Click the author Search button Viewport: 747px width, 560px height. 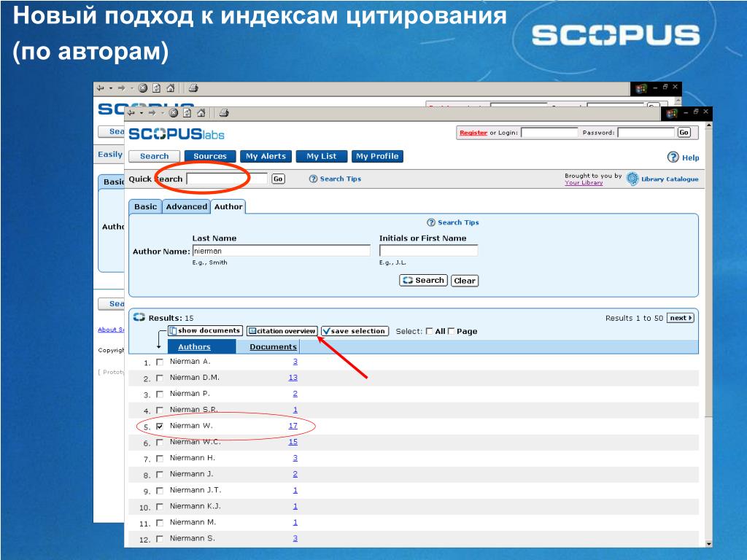click(x=424, y=281)
